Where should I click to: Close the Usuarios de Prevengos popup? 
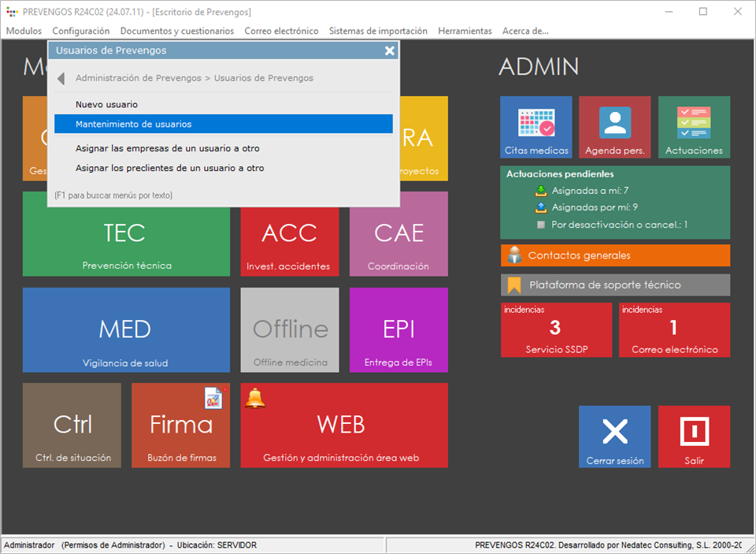click(x=389, y=50)
